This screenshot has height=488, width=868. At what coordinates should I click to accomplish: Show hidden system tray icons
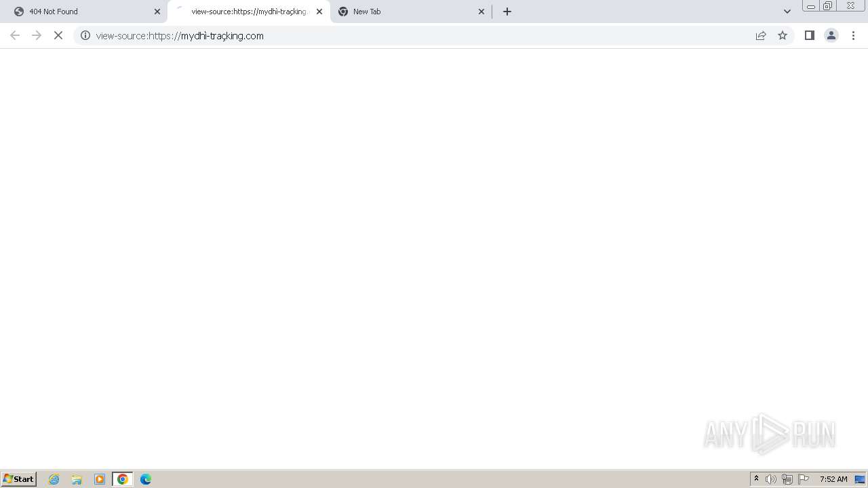tap(756, 479)
